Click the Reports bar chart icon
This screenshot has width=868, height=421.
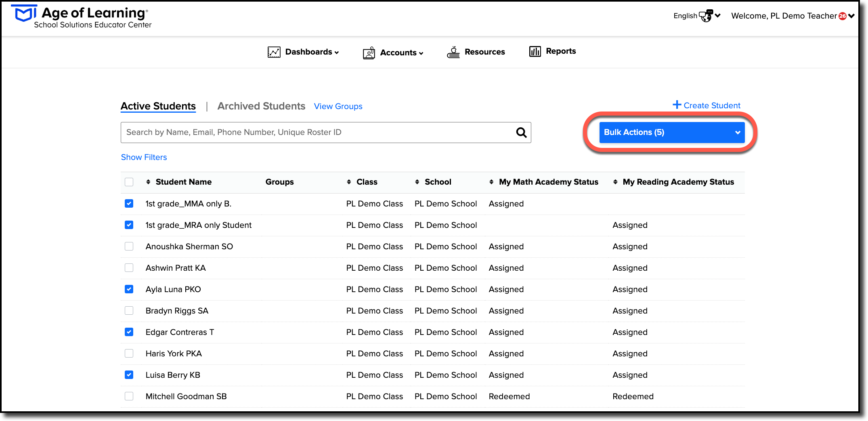[535, 51]
